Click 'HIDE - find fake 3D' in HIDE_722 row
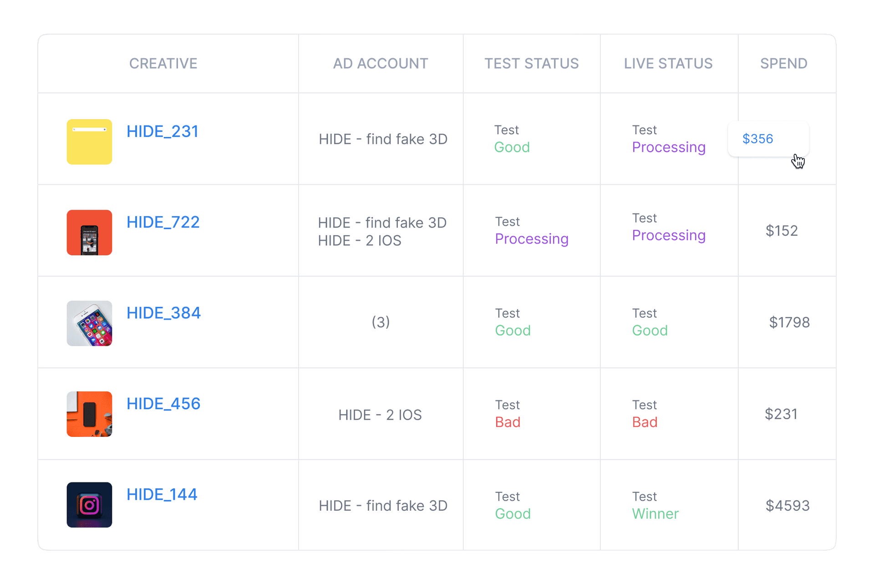The image size is (874, 588). click(x=382, y=223)
